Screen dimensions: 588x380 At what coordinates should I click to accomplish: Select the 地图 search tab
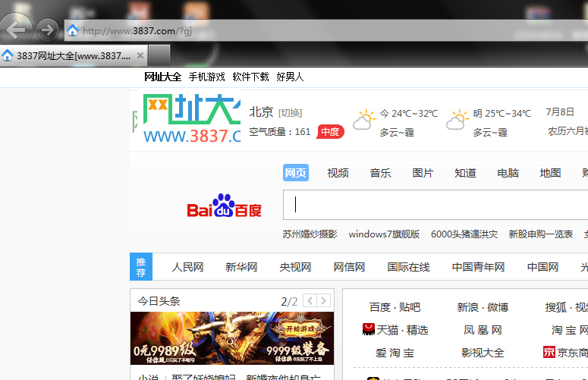pos(550,173)
